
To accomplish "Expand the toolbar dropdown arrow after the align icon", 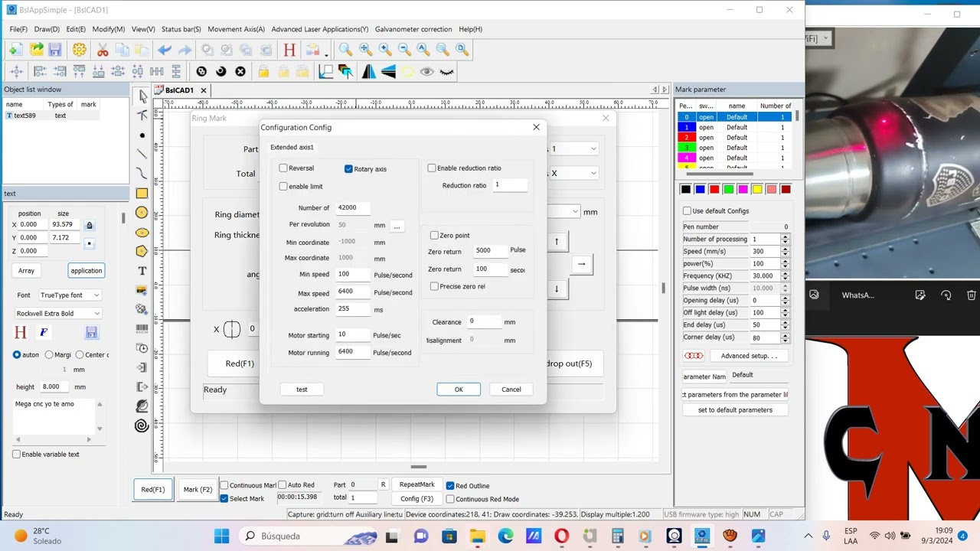I will click(x=327, y=54).
